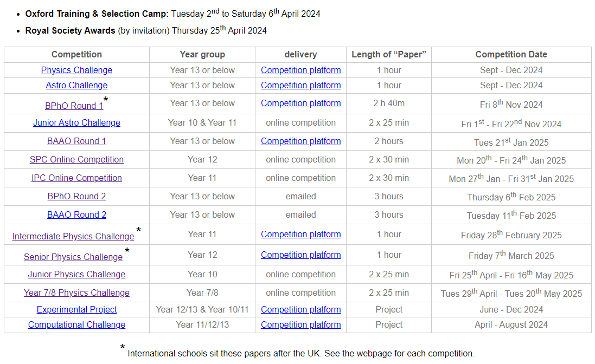Open the SPC Online Competition link
Image resolution: width=595 pixels, height=364 pixels.
point(76,159)
